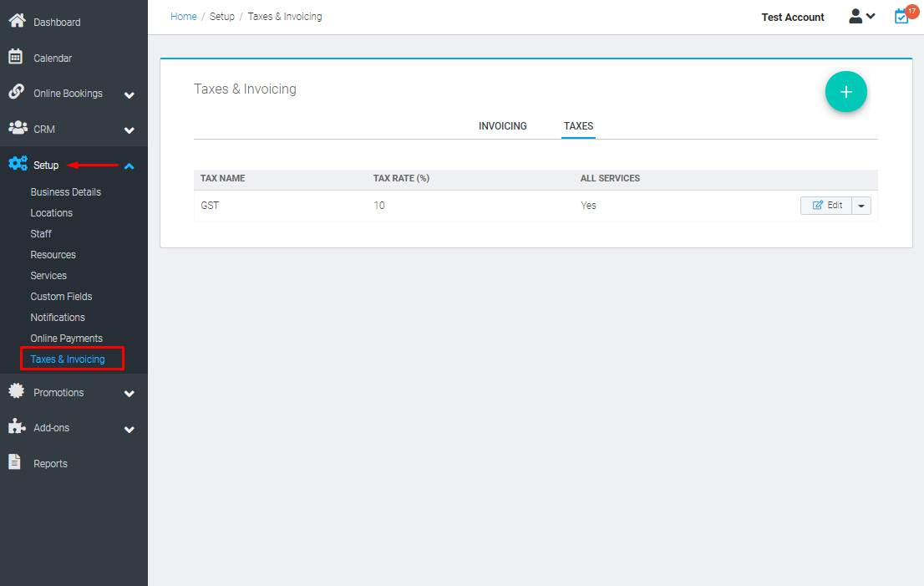Edit the GST tax entry
Screen dimensions: 924x586
[x=826, y=205]
